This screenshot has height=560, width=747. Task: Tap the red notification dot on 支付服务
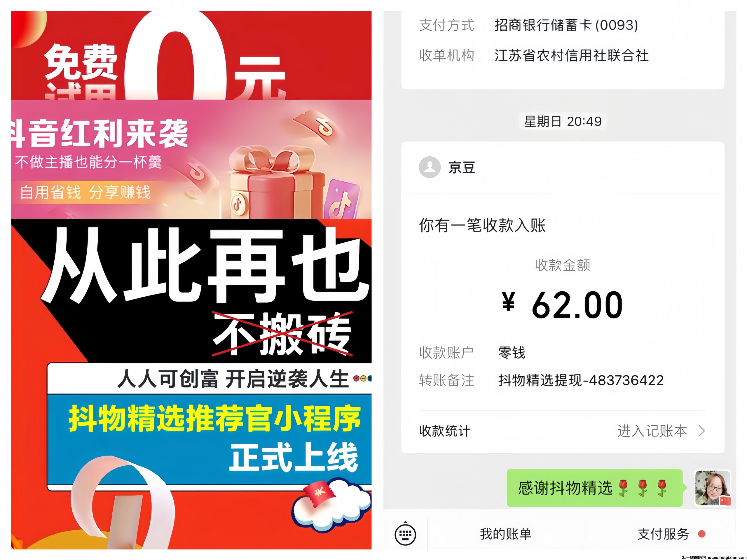(x=702, y=534)
